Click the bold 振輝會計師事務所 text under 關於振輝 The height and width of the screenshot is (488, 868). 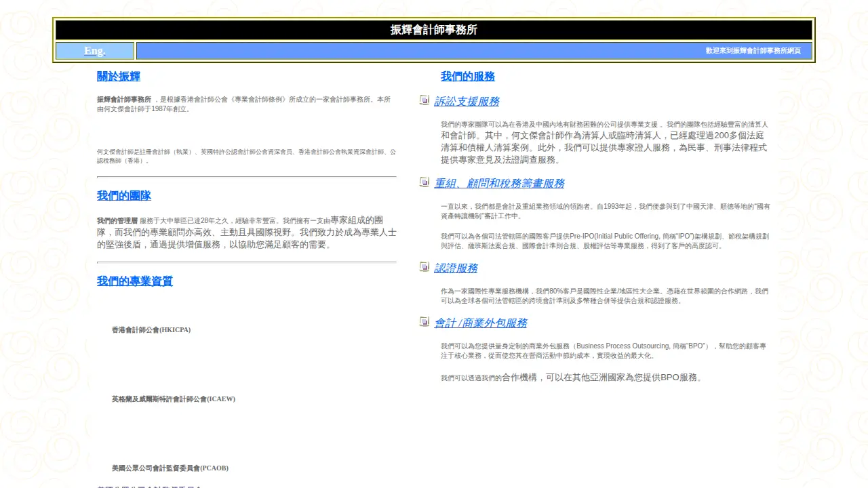[124, 100]
